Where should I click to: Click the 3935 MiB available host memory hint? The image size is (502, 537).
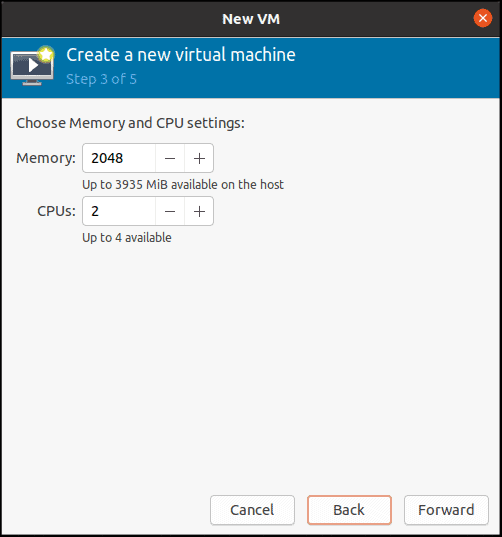(183, 185)
